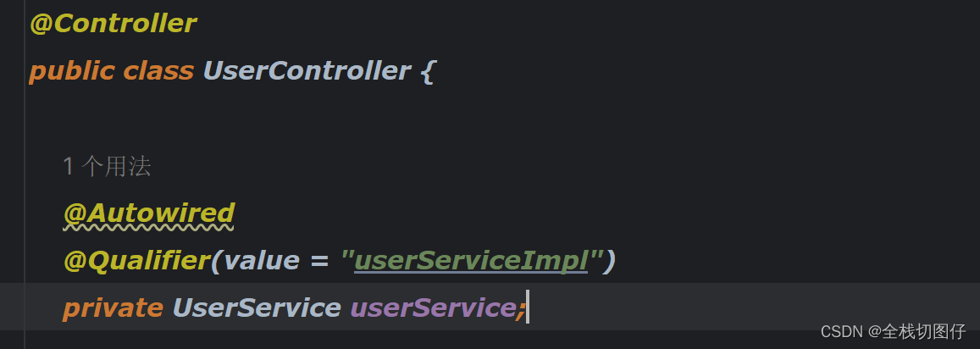980x349 pixels.
Task: Click the class keyword
Action: 158,70
